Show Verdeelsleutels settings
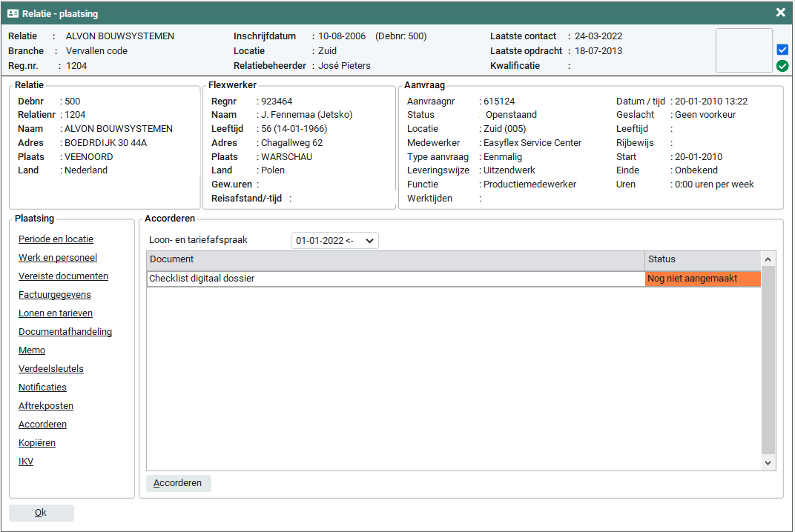Viewport: 795px width, 532px height. (51, 369)
